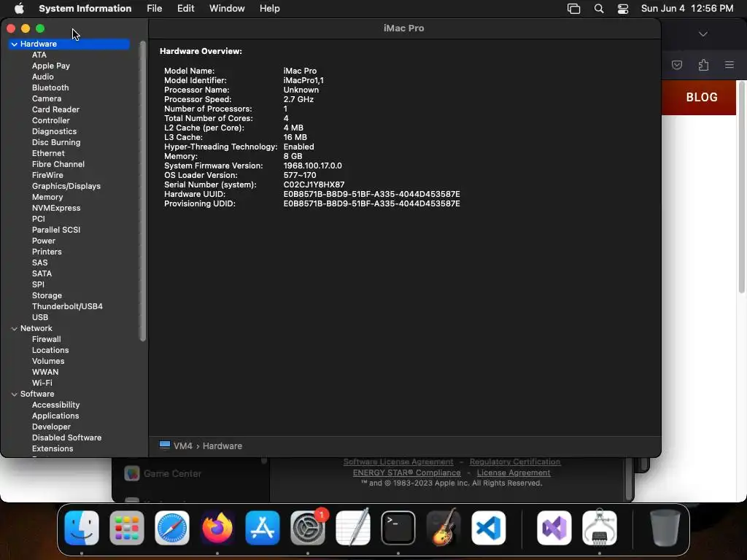
Task: Open Control Center in menu bar
Action: (623, 9)
